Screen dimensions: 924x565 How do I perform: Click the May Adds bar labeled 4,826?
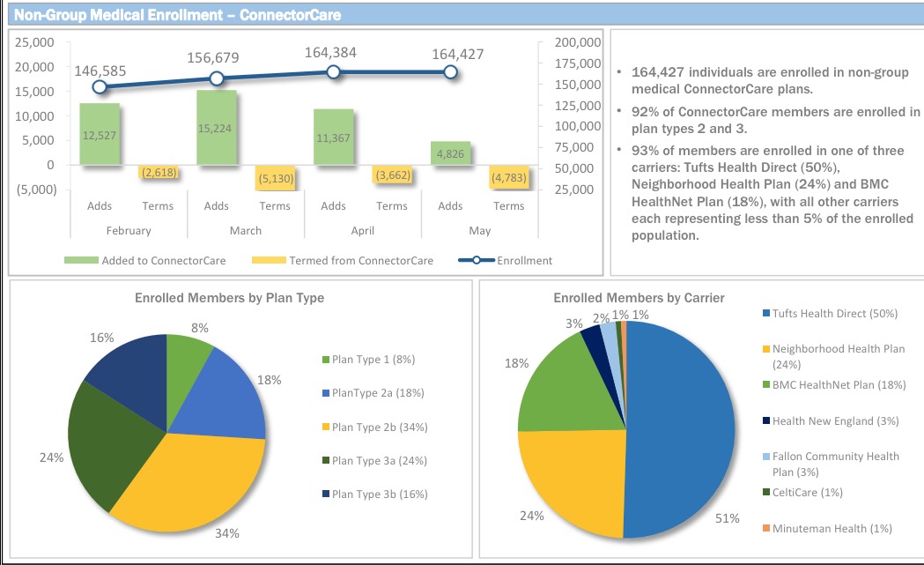[x=450, y=153]
